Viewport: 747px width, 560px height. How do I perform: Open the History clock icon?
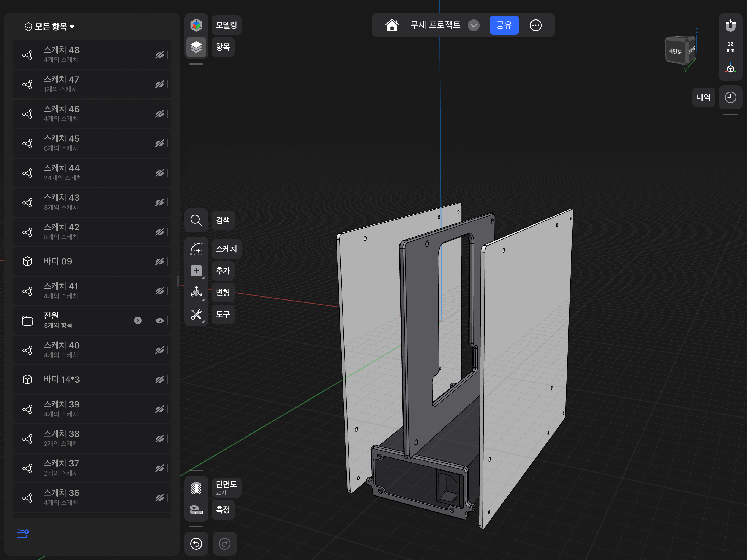(730, 97)
